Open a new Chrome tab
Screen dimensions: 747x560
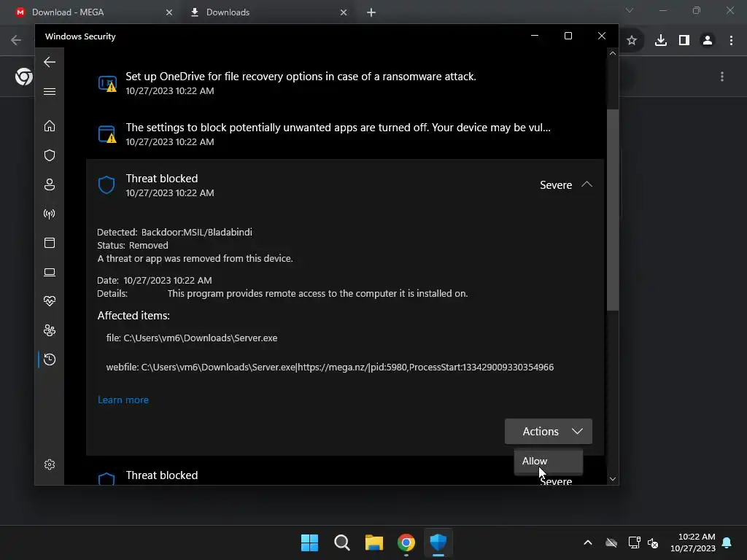point(371,12)
